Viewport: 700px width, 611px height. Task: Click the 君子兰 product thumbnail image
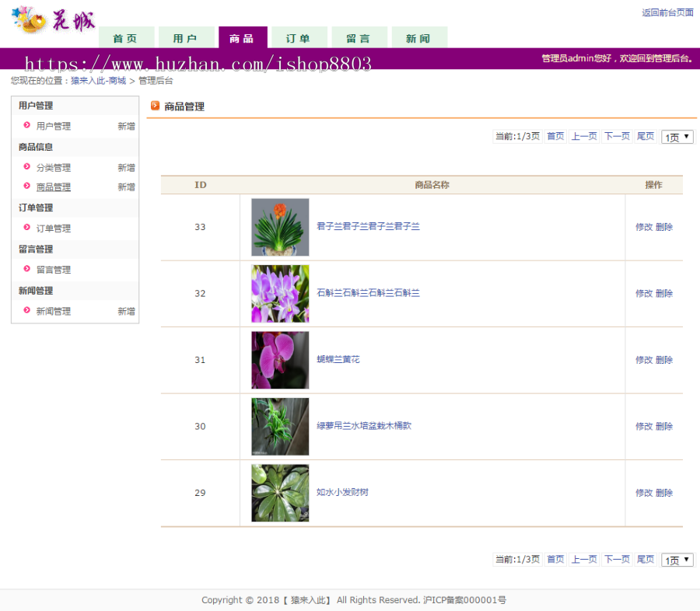click(x=279, y=226)
